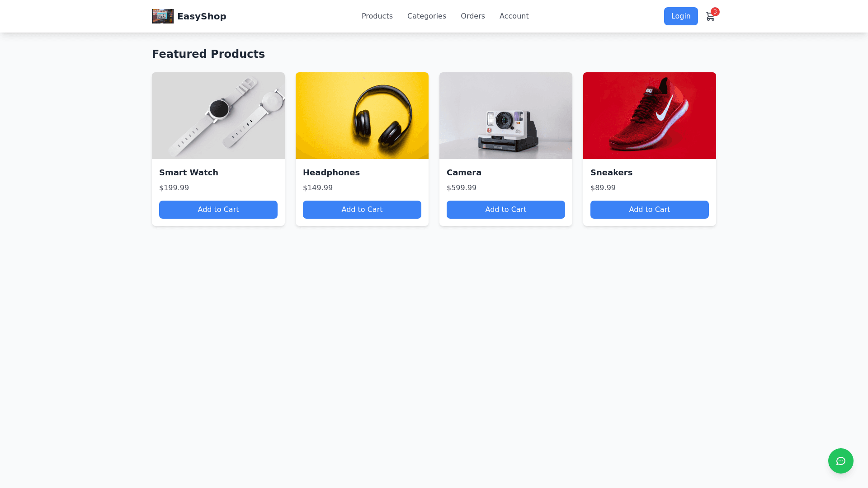View the Camera product photo
868x488 pixels.
(x=506, y=116)
